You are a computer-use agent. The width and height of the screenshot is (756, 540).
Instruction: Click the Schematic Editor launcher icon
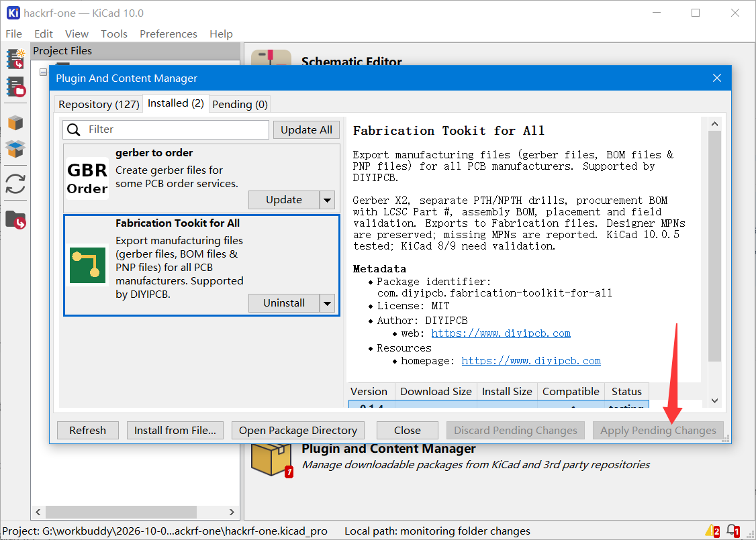[271, 57]
